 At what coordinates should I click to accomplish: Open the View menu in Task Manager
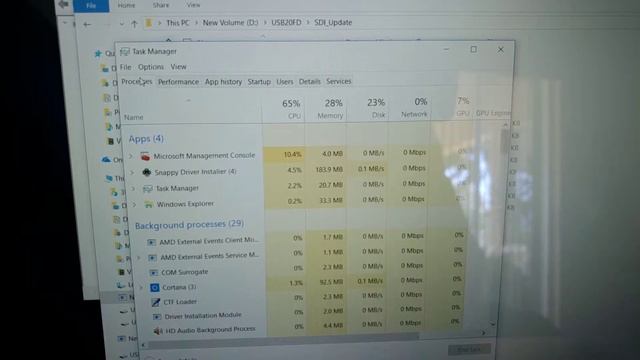178,67
